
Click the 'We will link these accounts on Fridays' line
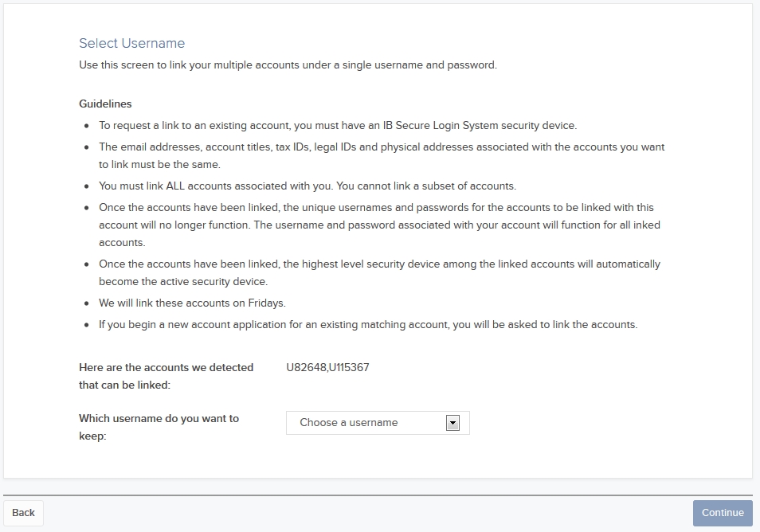tap(193, 303)
